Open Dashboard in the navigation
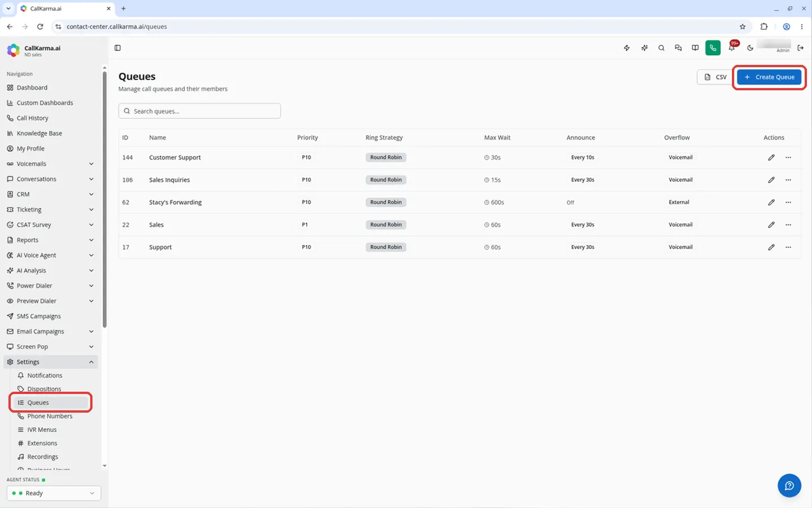Viewport: 812px width, 508px height. point(51,87)
